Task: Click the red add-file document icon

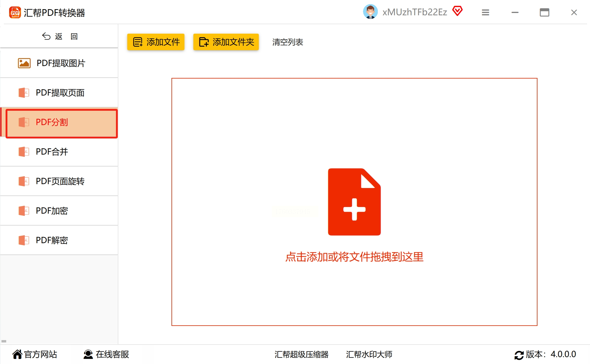Action: pos(354,202)
